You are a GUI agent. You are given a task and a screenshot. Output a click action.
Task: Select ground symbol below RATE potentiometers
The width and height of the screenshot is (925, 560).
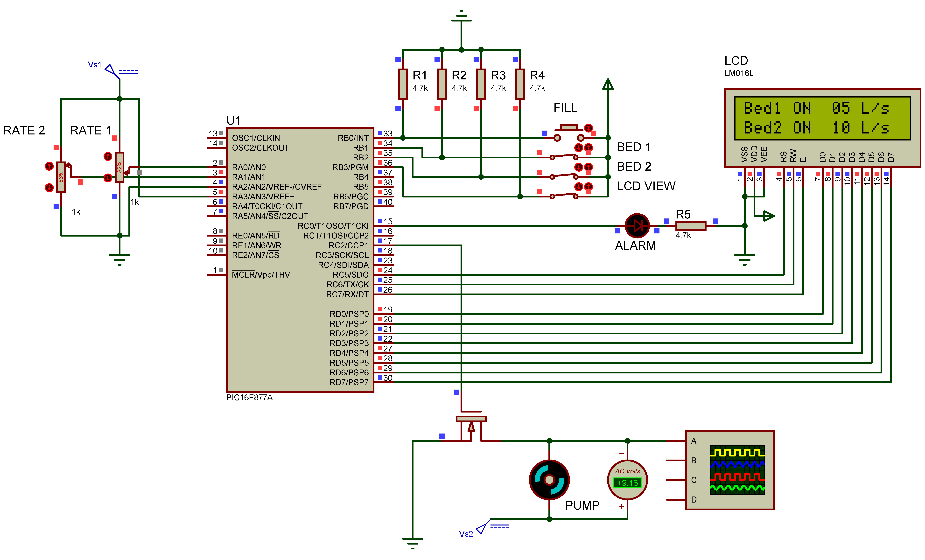click(119, 260)
